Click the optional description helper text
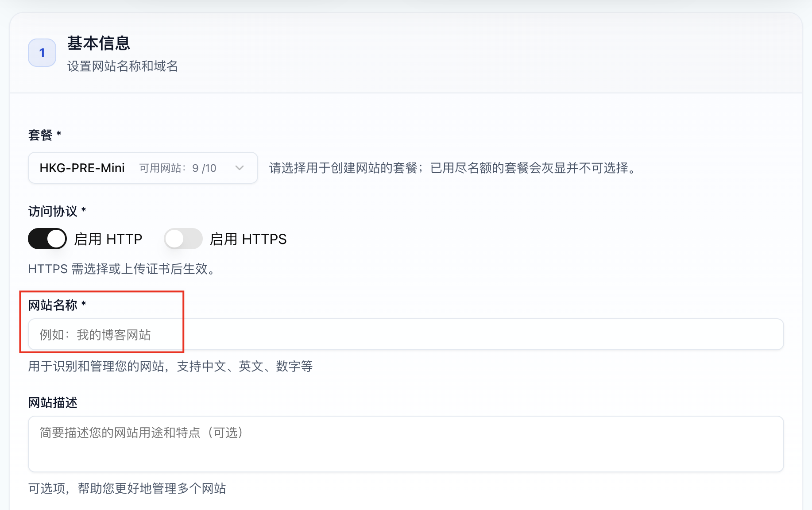The width and height of the screenshot is (812, 510). tap(127, 488)
